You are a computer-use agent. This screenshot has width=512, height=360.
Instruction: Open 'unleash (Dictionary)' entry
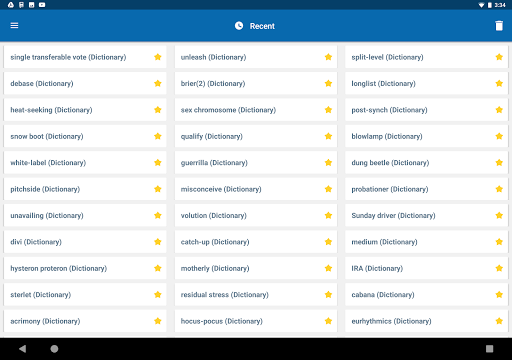tap(256, 57)
